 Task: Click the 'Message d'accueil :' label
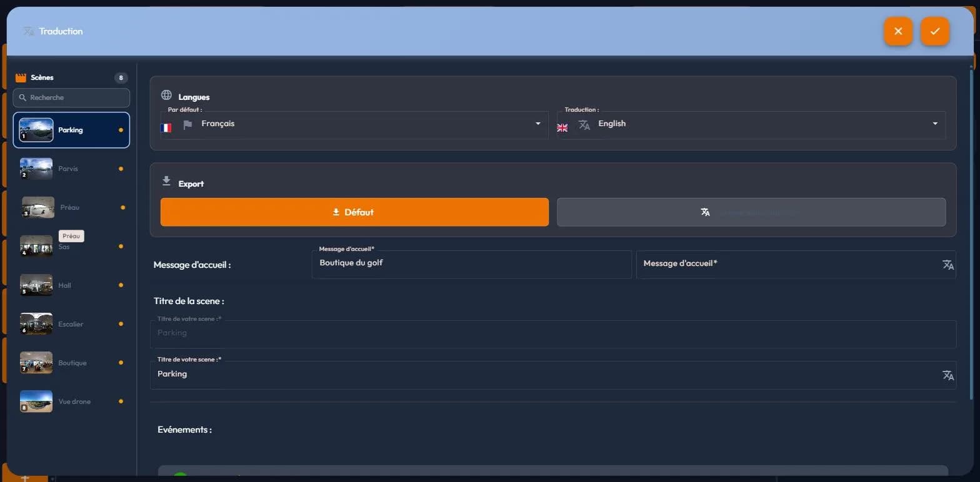tap(192, 265)
